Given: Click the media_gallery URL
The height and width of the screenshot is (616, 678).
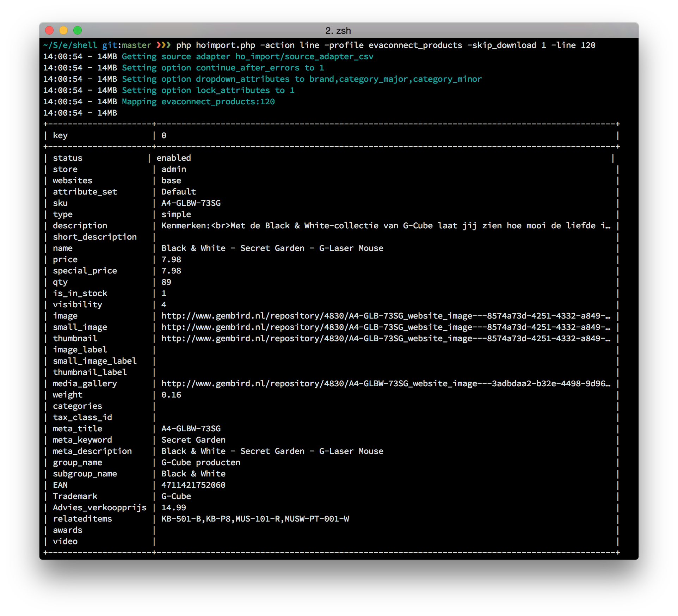Looking at the screenshot, I should [386, 383].
